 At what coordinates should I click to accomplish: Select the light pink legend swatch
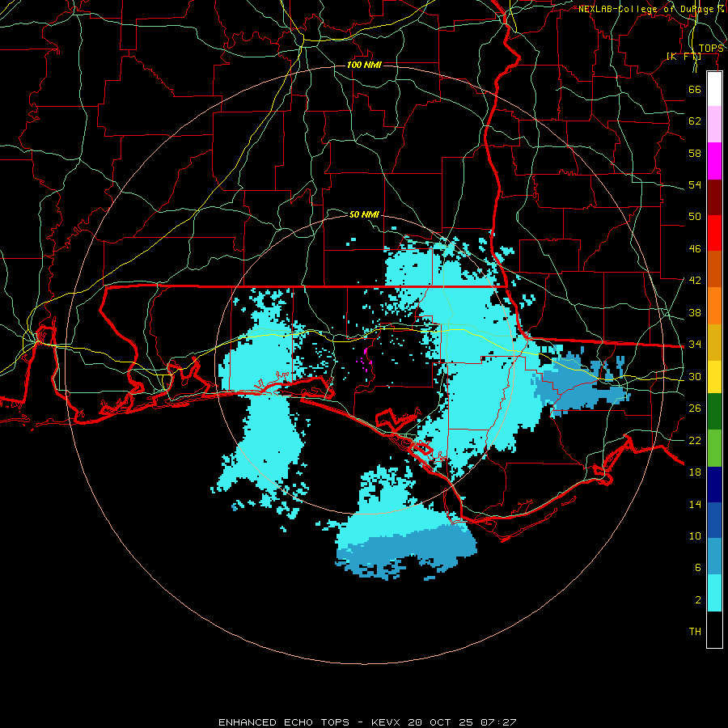714,125
